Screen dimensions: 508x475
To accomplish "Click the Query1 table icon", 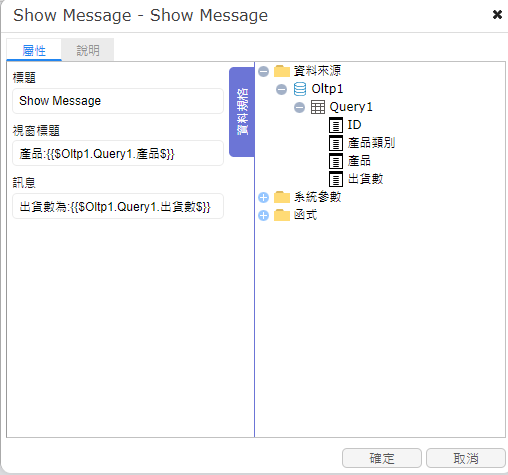I will [x=318, y=107].
